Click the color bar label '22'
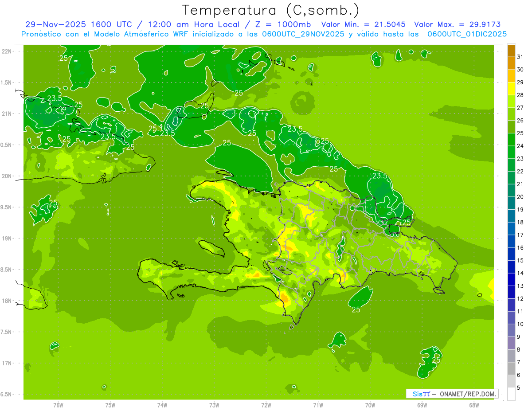Viewport: 532px width, 411px height. point(520,171)
